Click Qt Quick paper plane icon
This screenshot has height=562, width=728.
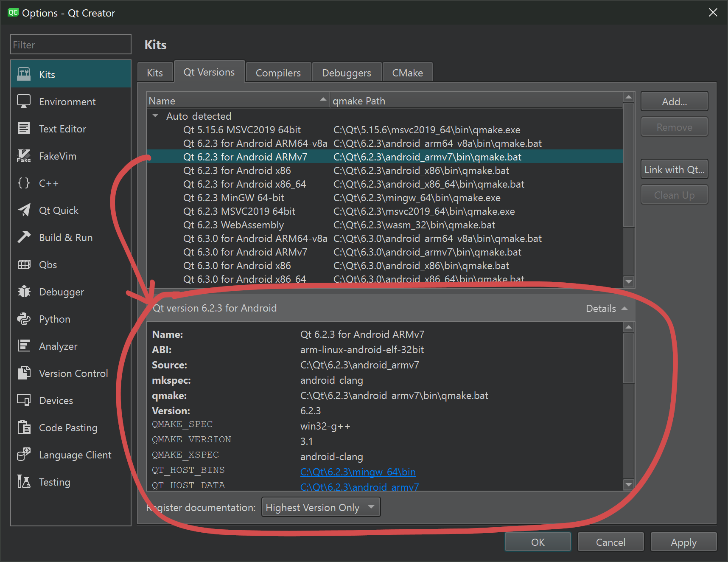(24, 210)
